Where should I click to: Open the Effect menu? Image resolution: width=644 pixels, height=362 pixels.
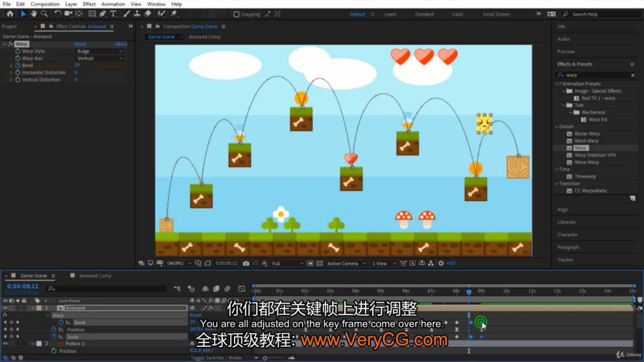point(89,4)
